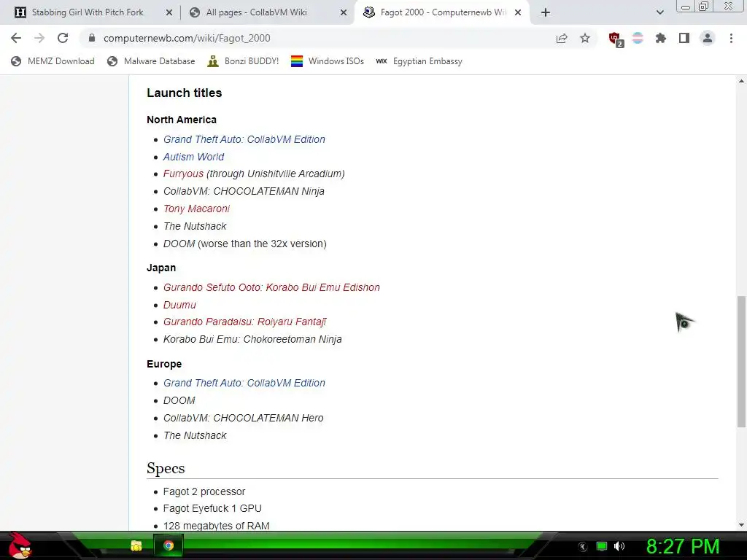The height and width of the screenshot is (560, 747).
Task: Open the volume speaker tray icon
Action: (x=619, y=547)
